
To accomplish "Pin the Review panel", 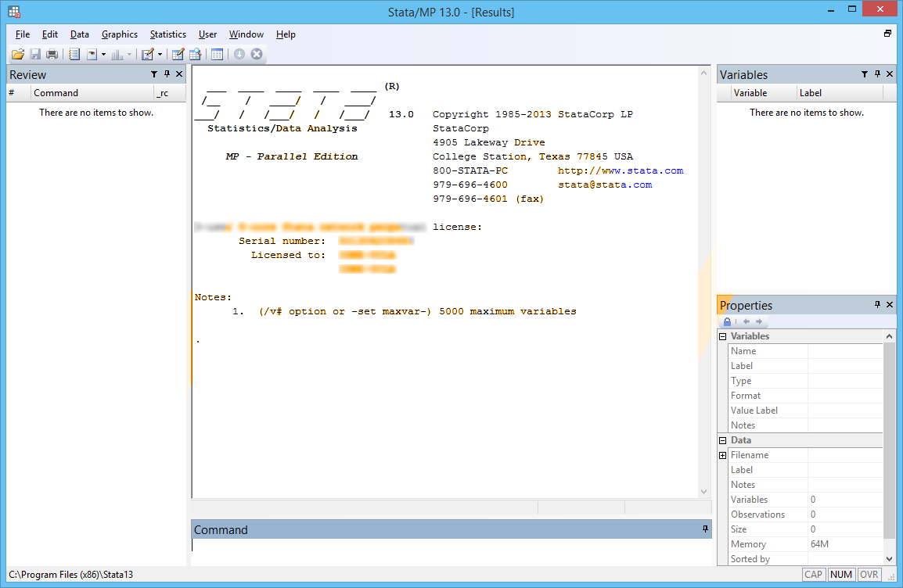I will coord(167,73).
